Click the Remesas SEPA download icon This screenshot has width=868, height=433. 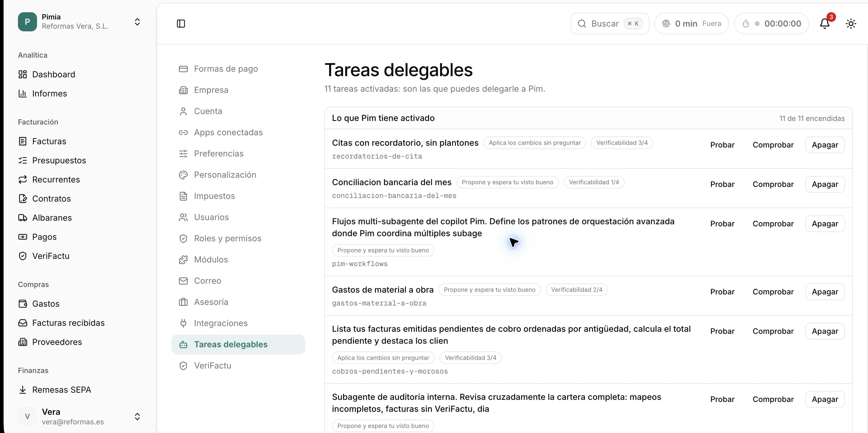(x=23, y=389)
